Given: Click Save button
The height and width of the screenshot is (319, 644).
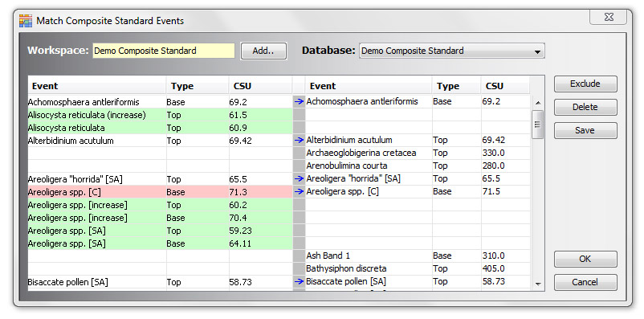Looking at the screenshot, I should click(x=585, y=130).
